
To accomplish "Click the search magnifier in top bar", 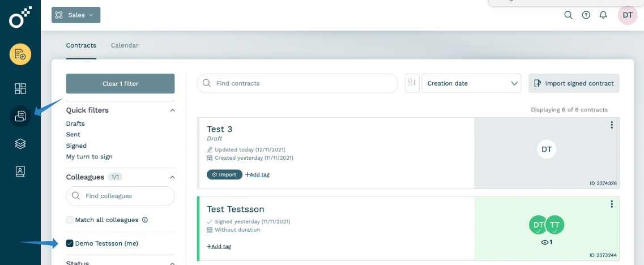I will 568,15.
